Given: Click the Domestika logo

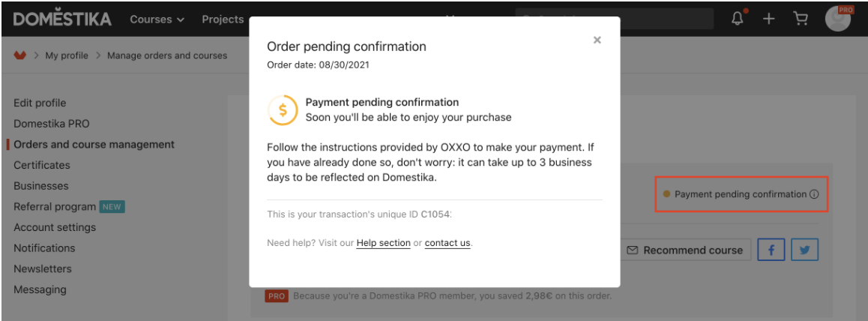Looking at the screenshot, I should point(62,19).
